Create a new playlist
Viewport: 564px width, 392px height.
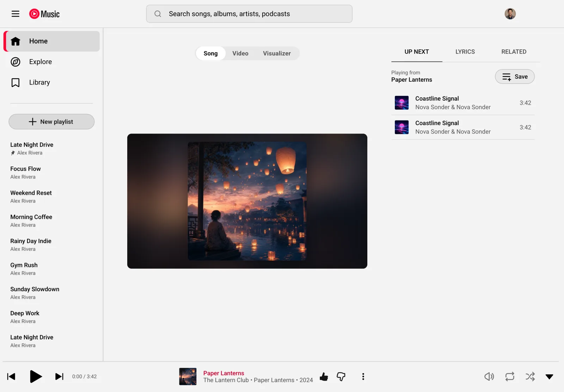pyautogui.click(x=51, y=122)
